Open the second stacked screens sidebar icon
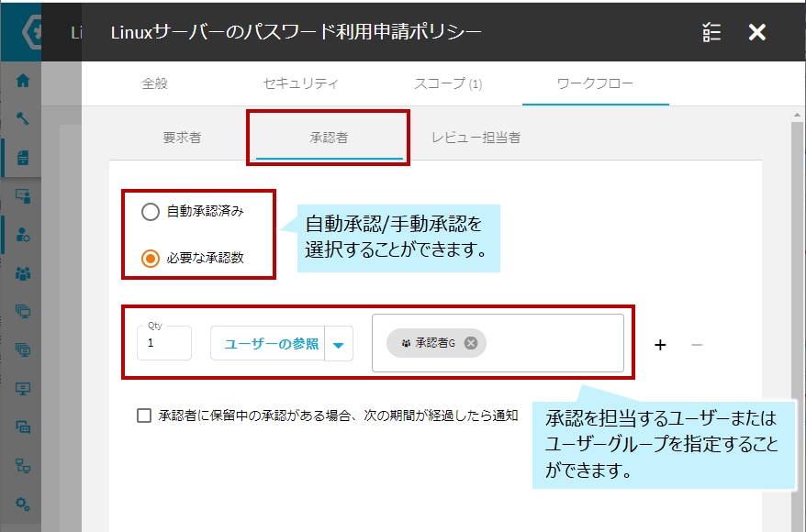The width and height of the screenshot is (806, 532). (x=23, y=349)
